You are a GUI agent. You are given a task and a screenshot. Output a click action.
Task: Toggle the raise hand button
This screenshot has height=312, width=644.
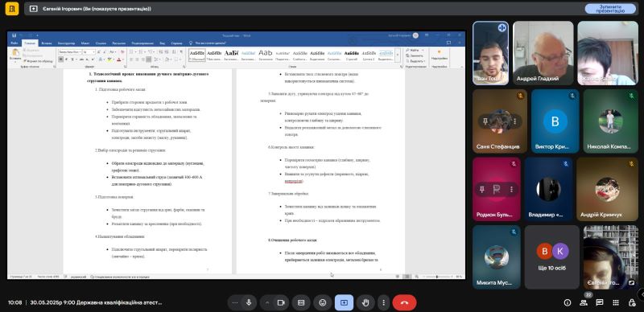365,302
